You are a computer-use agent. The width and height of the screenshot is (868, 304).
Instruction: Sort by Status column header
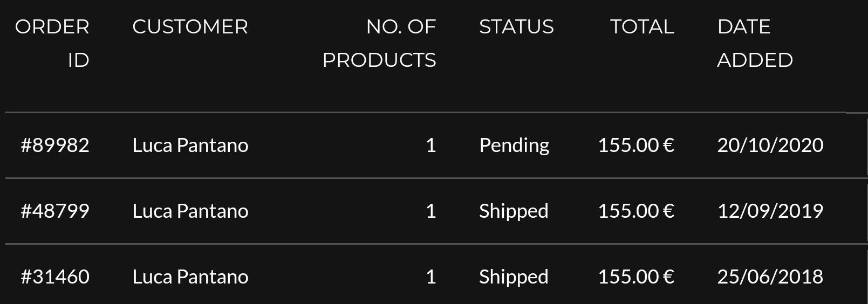point(516,26)
